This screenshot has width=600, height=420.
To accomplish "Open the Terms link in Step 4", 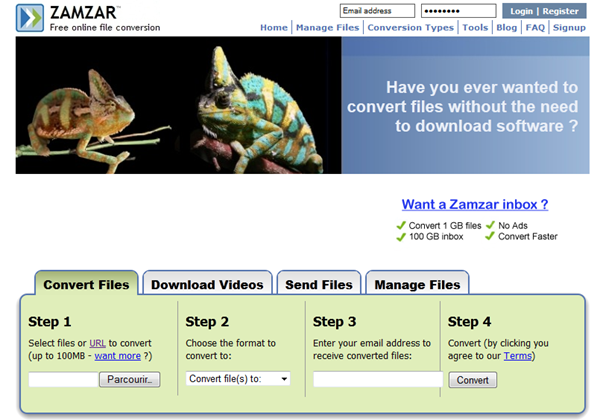I will click(518, 356).
